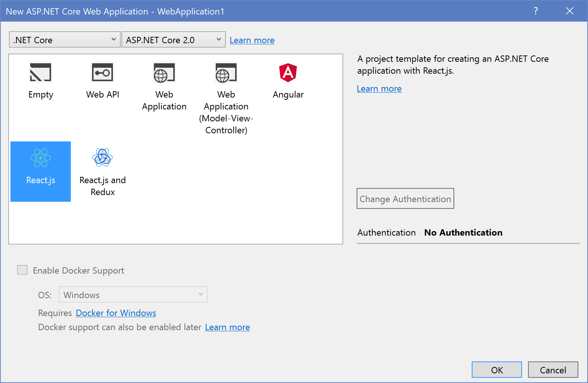Dismiss dialog with Cancel button

[x=553, y=370]
